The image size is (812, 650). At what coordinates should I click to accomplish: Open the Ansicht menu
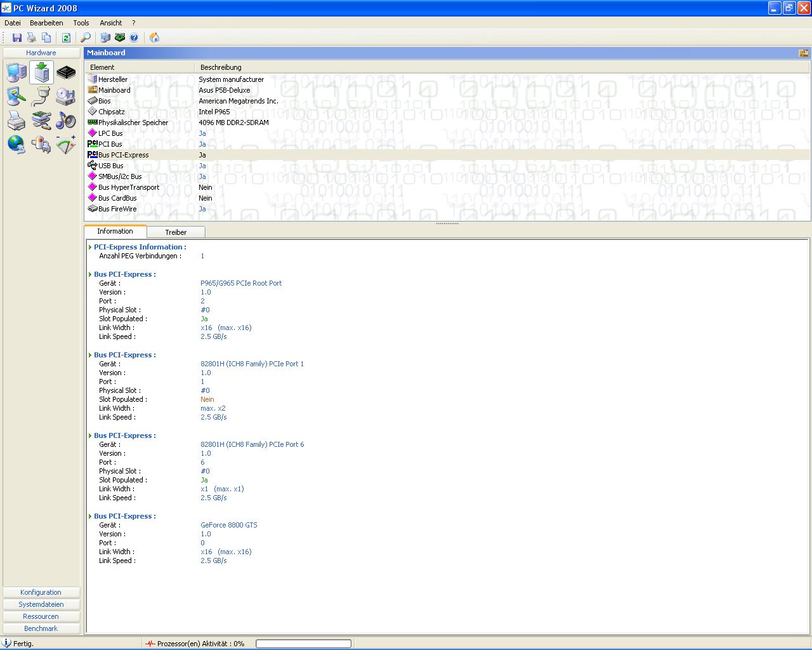coord(110,23)
